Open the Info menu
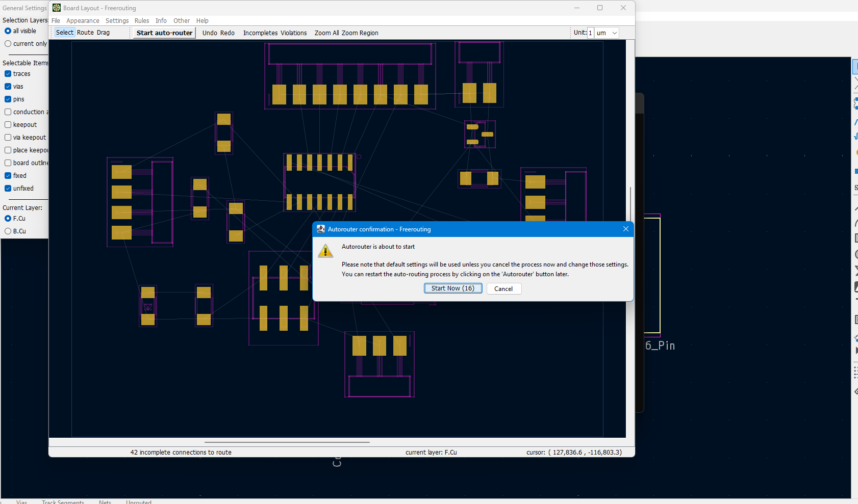This screenshot has width=858, height=504. 161,21
